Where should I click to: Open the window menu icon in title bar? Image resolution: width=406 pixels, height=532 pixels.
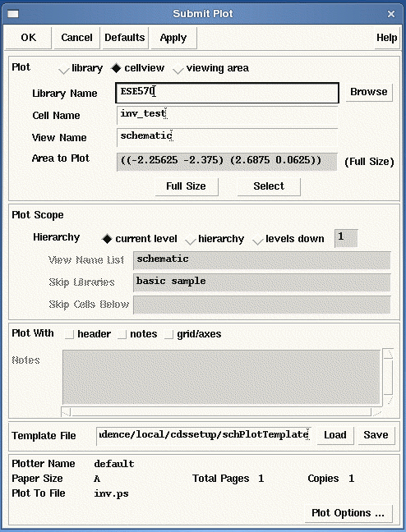point(13,14)
